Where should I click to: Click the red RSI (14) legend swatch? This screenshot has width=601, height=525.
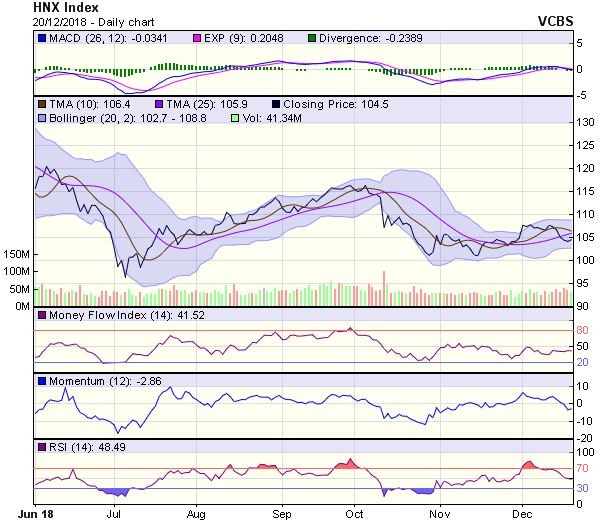click(x=41, y=445)
